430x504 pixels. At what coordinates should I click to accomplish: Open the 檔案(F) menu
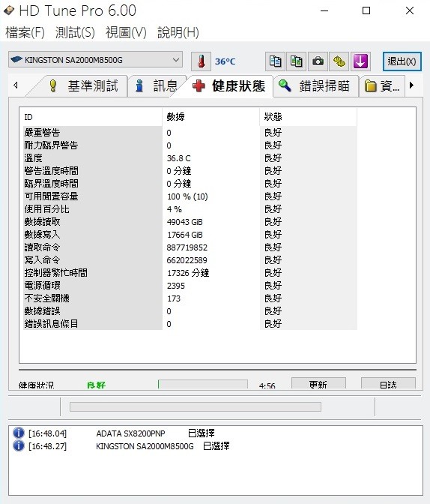click(x=25, y=32)
